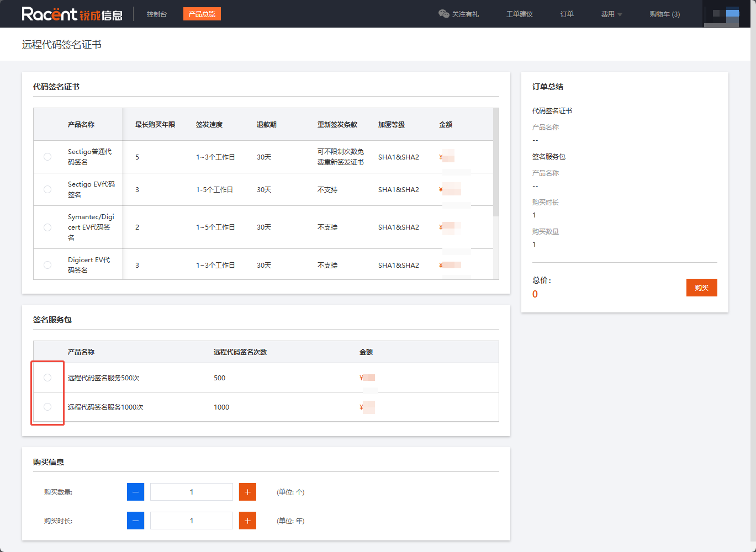Click the 购买数量 input field

pyautogui.click(x=192, y=492)
